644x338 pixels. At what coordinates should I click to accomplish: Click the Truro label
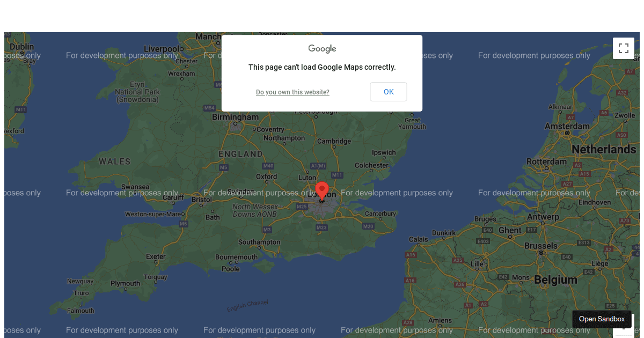coord(81,293)
